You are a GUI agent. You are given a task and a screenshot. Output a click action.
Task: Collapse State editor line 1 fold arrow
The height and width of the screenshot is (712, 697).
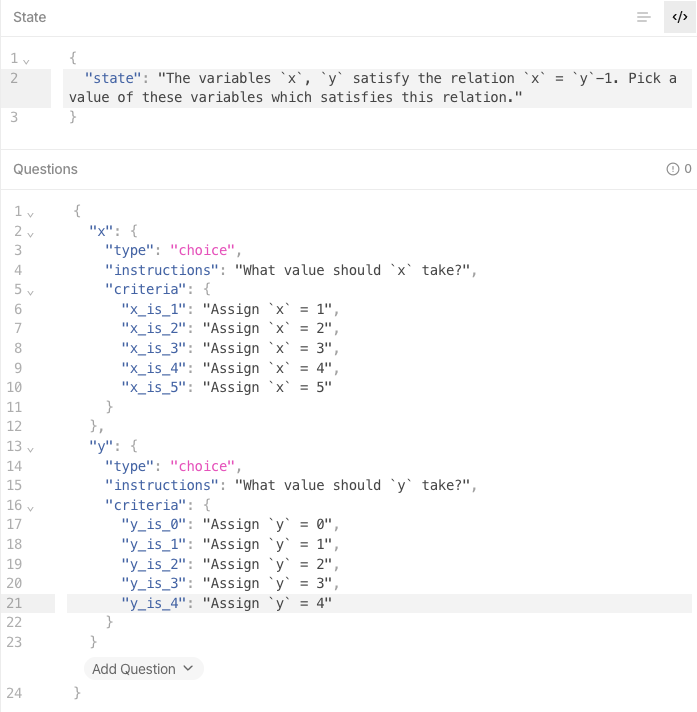pyautogui.click(x=26, y=61)
